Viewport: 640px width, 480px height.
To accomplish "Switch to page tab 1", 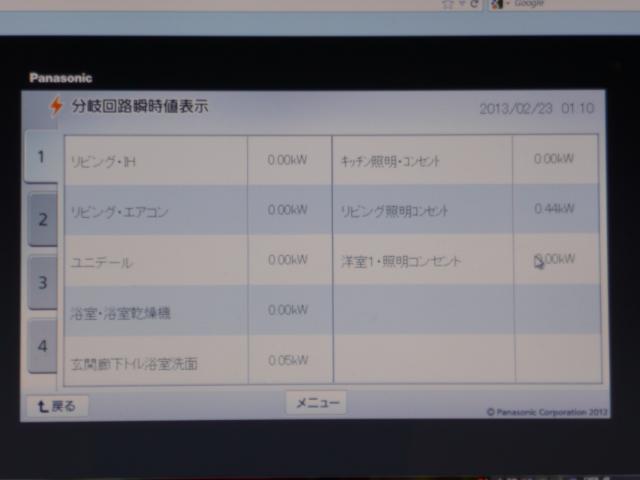I will (x=41, y=157).
